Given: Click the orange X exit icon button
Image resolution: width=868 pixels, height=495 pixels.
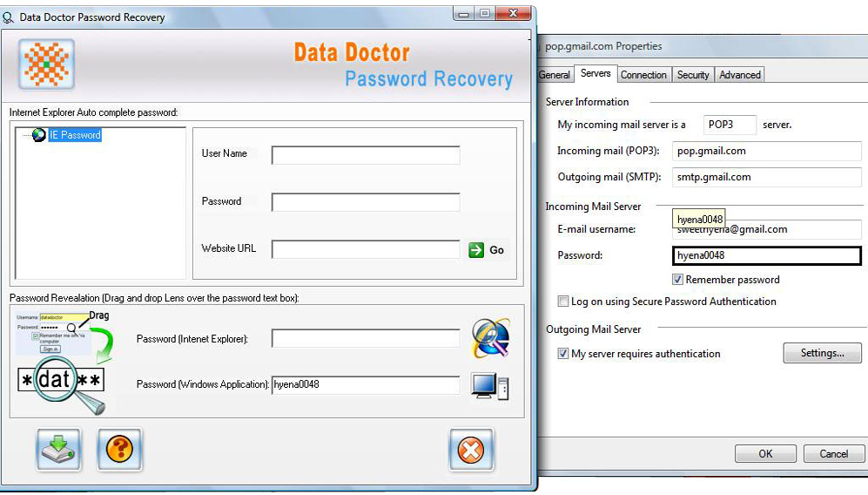Looking at the screenshot, I should tap(471, 450).
